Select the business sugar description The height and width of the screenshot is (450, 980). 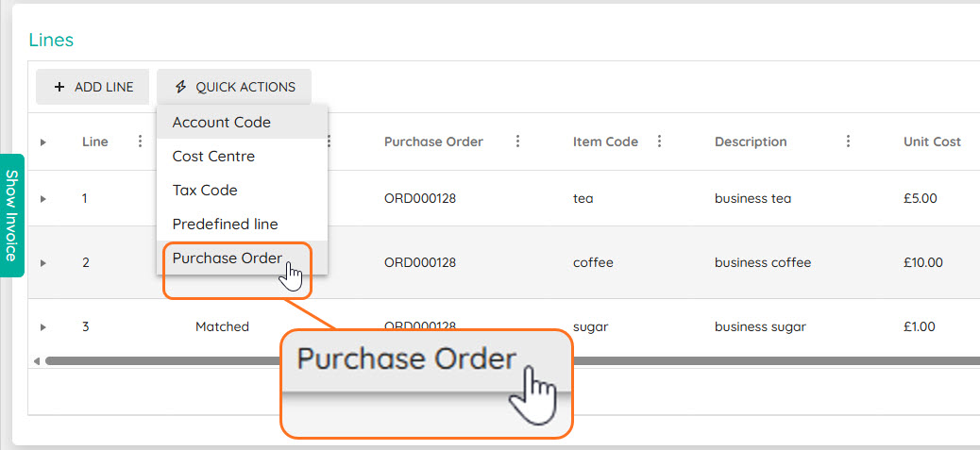[761, 326]
